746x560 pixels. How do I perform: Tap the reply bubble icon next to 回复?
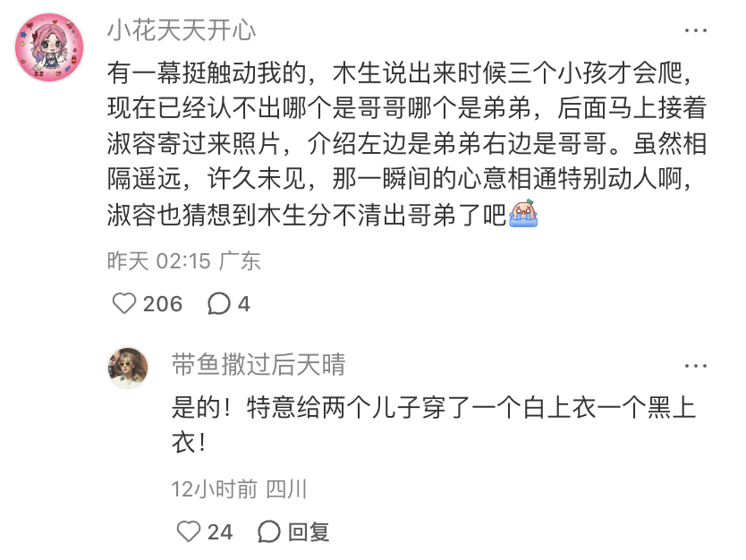[x=269, y=531]
